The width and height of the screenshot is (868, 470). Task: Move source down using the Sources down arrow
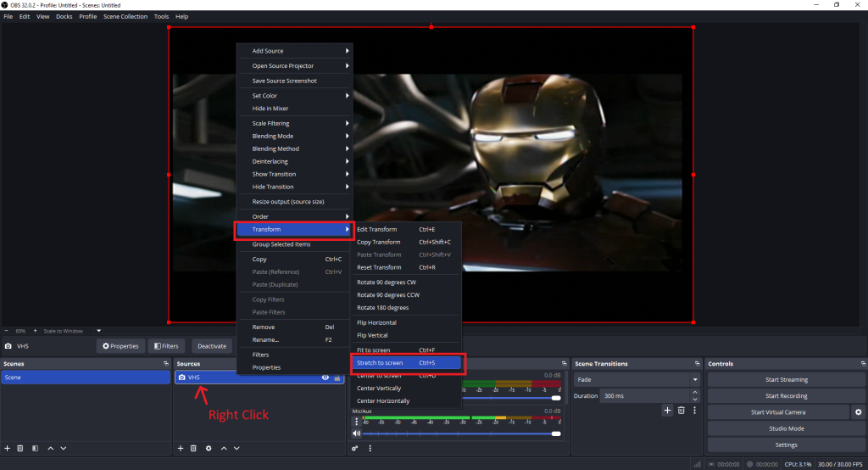(236, 448)
